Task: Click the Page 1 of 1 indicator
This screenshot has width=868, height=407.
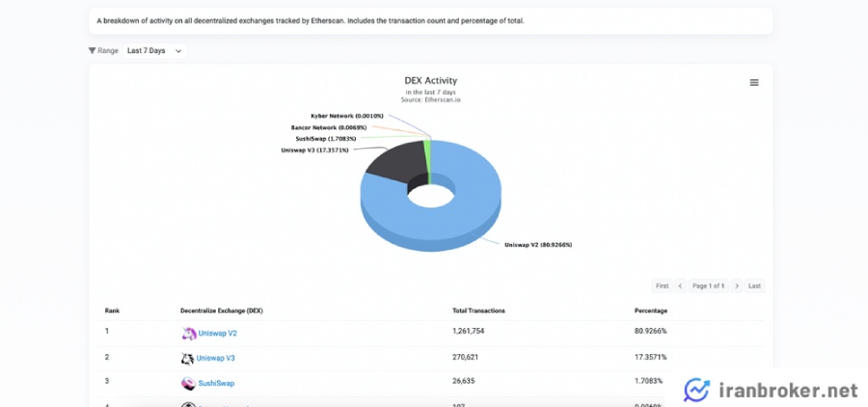Action: click(708, 285)
